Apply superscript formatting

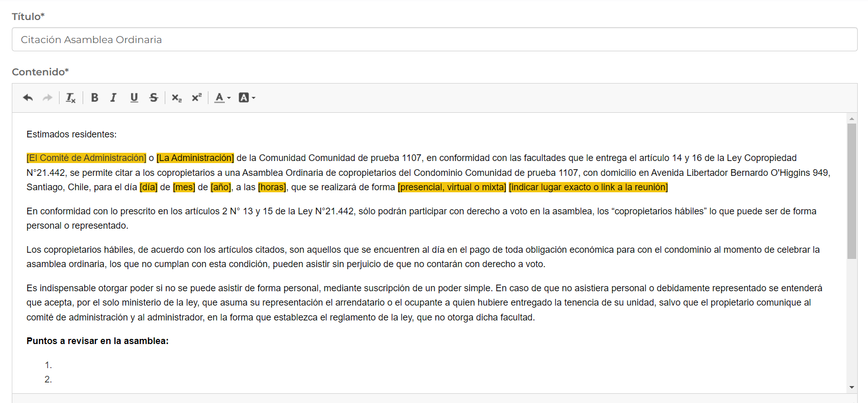tap(197, 97)
